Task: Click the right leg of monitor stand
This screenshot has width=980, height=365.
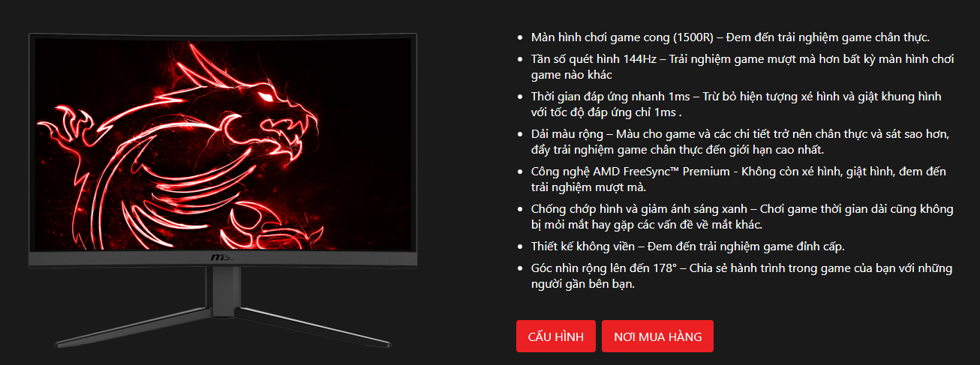Action: (x=315, y=325)
